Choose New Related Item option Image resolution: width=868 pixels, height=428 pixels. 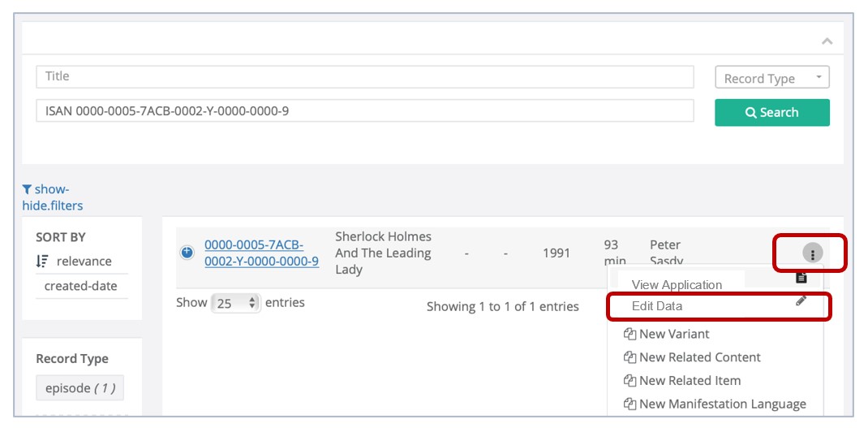[x=682, y=380]
